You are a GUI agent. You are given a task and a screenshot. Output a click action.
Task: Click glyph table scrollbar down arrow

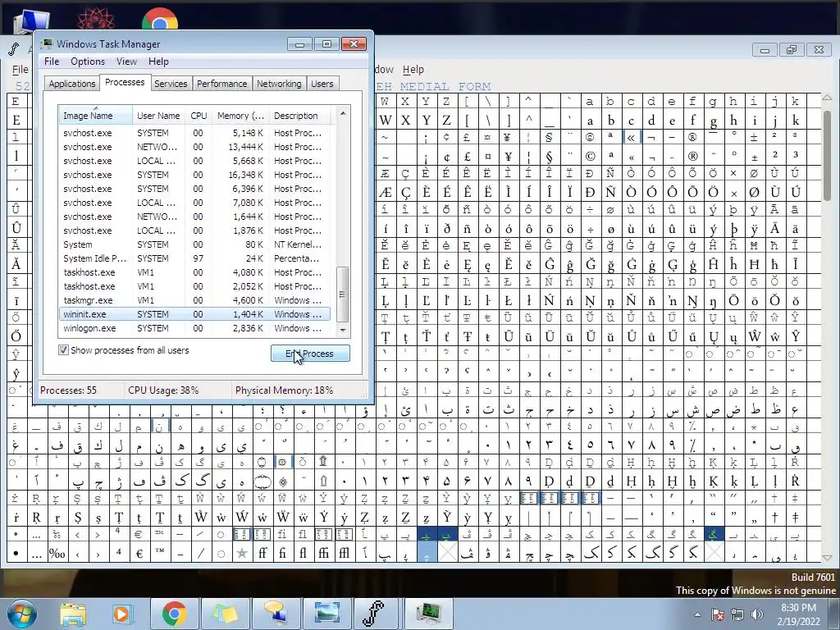828,557
